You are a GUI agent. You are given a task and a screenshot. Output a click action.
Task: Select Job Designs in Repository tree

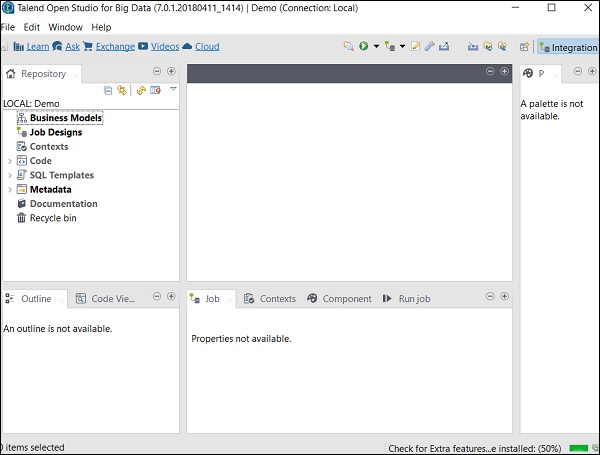point(56,132)
